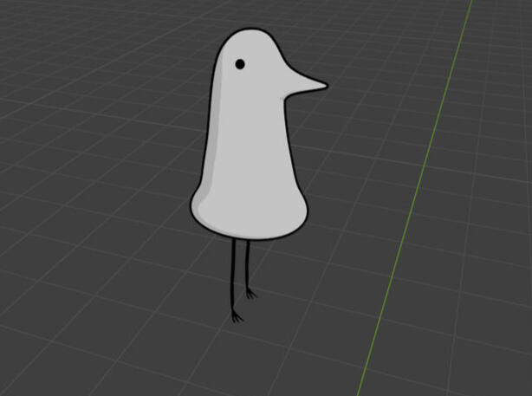Screen dimensions: 532x396
Task: Select the foot of the shorter leg
Action: pyautogui.click(x=251, y=294)
